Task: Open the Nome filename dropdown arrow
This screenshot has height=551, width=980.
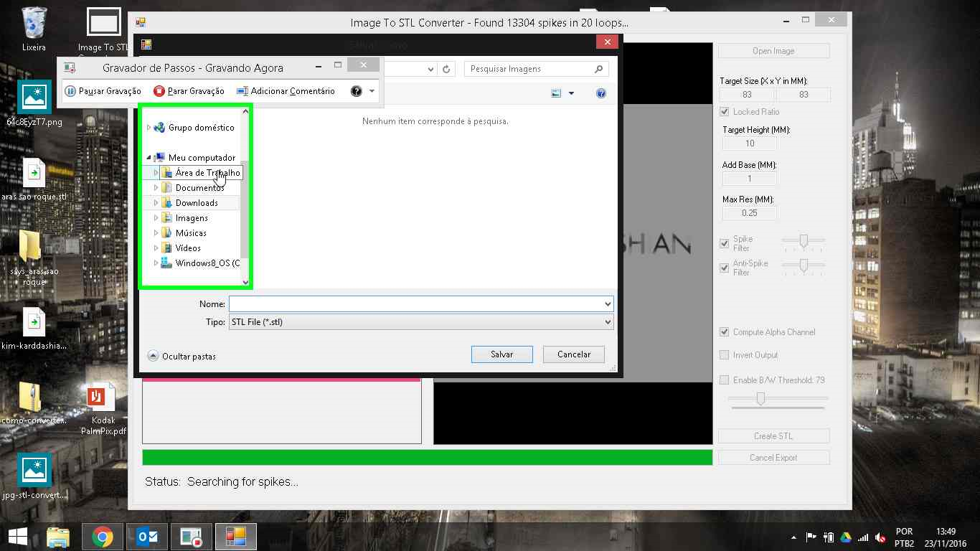Action: (608, 304)
